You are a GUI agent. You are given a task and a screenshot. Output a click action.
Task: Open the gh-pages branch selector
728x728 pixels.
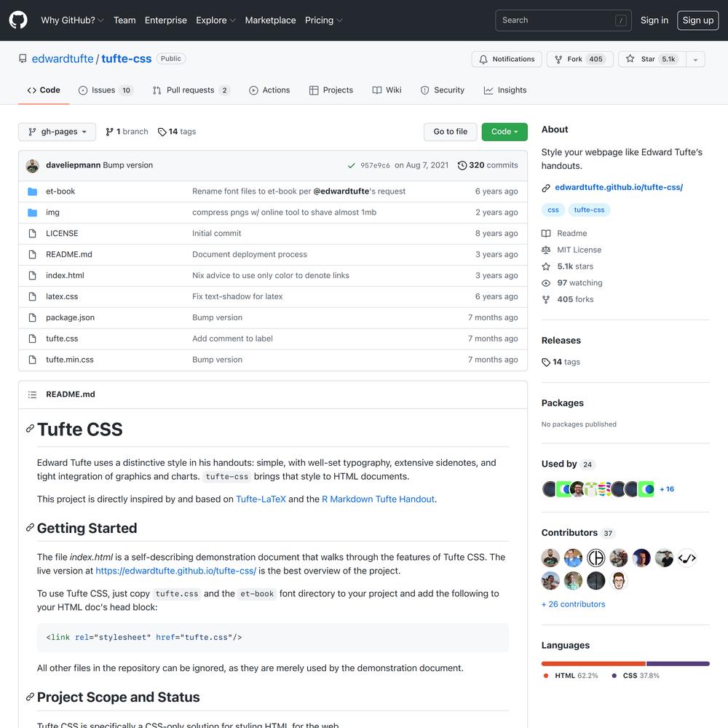point(57,132)
